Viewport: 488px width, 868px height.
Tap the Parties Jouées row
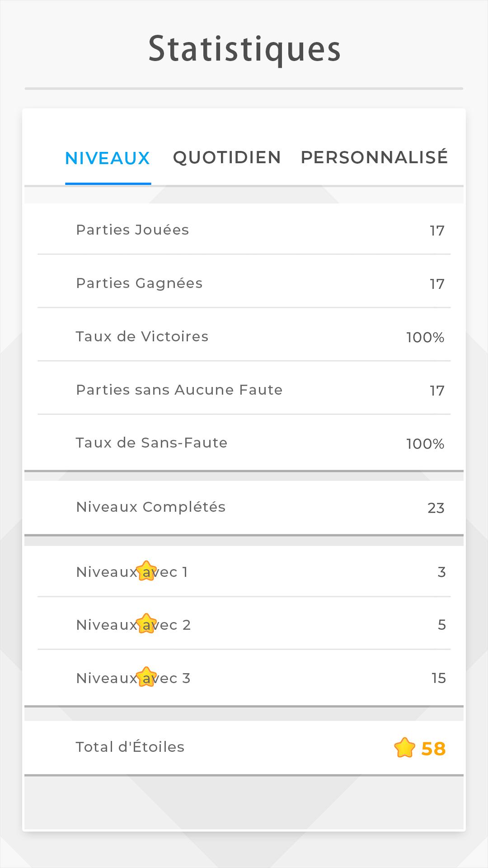point(244,229)
